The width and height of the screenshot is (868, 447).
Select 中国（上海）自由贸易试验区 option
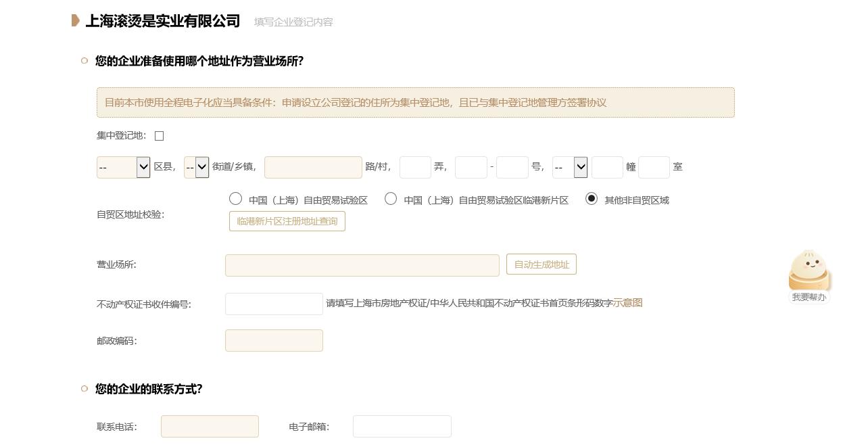pyautogui.click(x=235, y=198)
